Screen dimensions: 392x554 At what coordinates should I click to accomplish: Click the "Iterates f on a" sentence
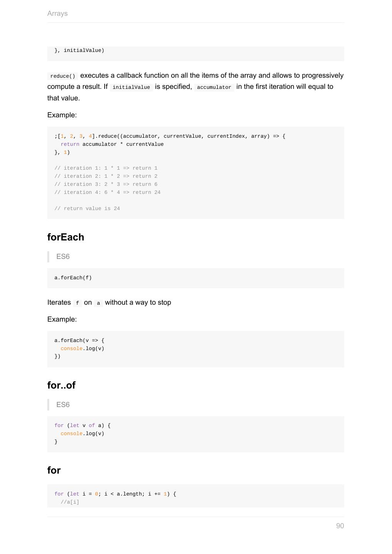tap(109, 302)
